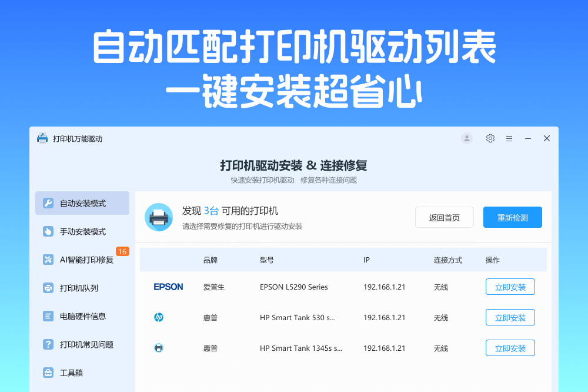
Task: Click the 打印机队列 printer icon
Action: [x=48, y=288]
